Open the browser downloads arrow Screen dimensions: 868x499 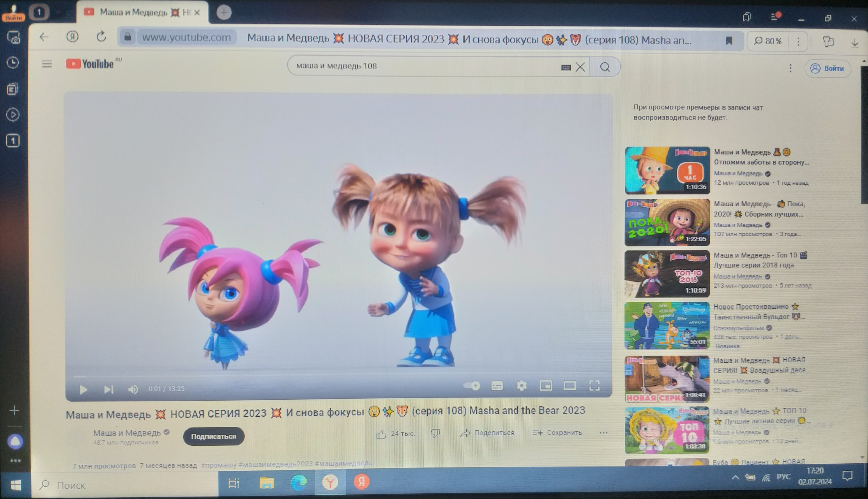(855, 43)
